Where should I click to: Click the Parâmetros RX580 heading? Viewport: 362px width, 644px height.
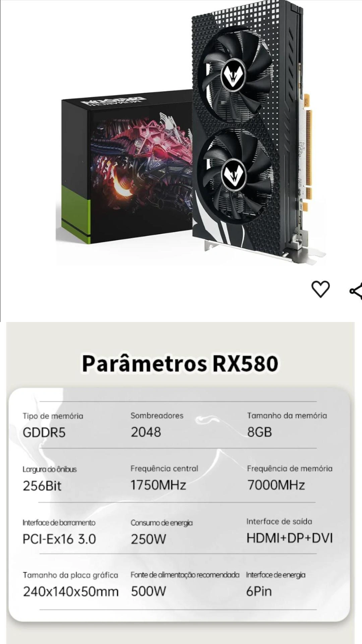click(180, 364)
